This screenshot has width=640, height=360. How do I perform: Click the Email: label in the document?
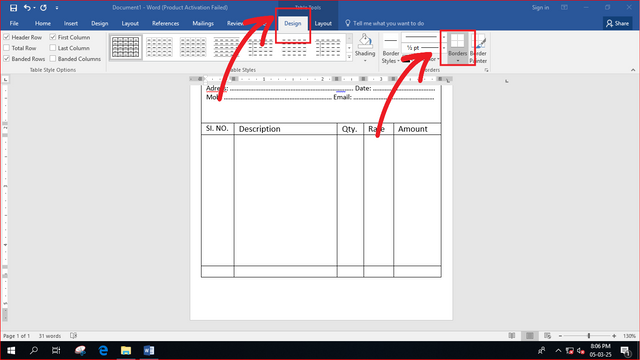click(342, 97)
